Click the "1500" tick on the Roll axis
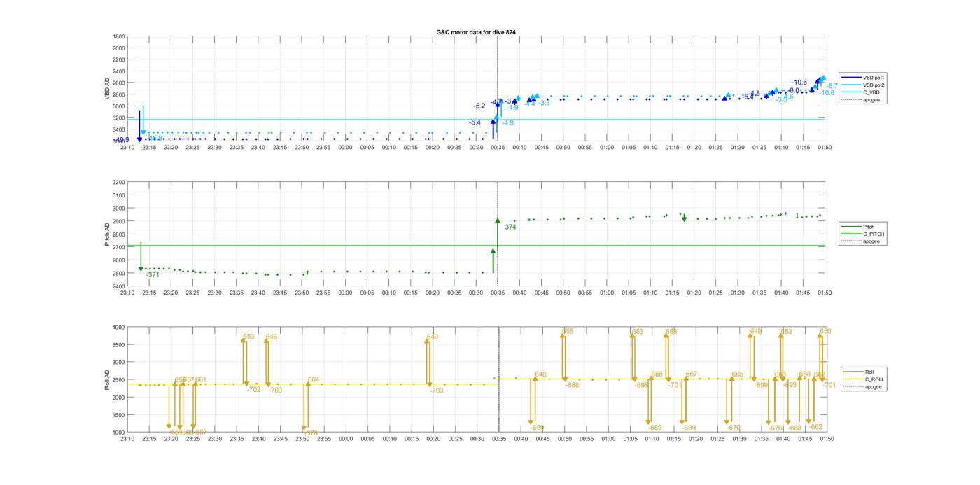980x485 pixels. pos(119,414)
